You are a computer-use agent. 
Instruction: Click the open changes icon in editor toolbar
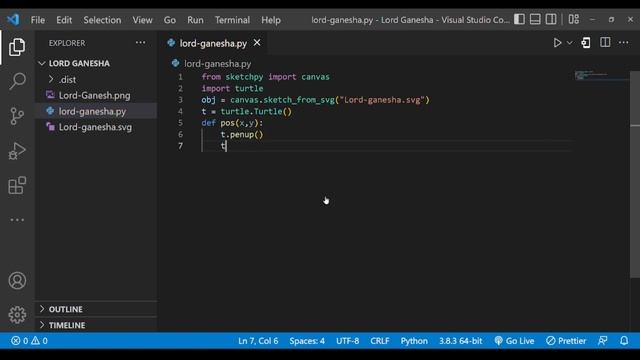[x=586, y=43]
